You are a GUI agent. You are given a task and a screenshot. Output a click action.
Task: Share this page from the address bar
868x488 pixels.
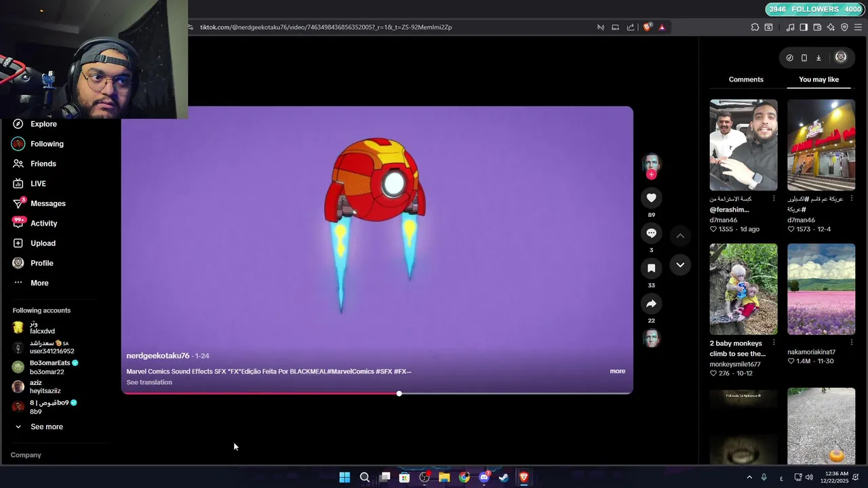tap(631, 27)
